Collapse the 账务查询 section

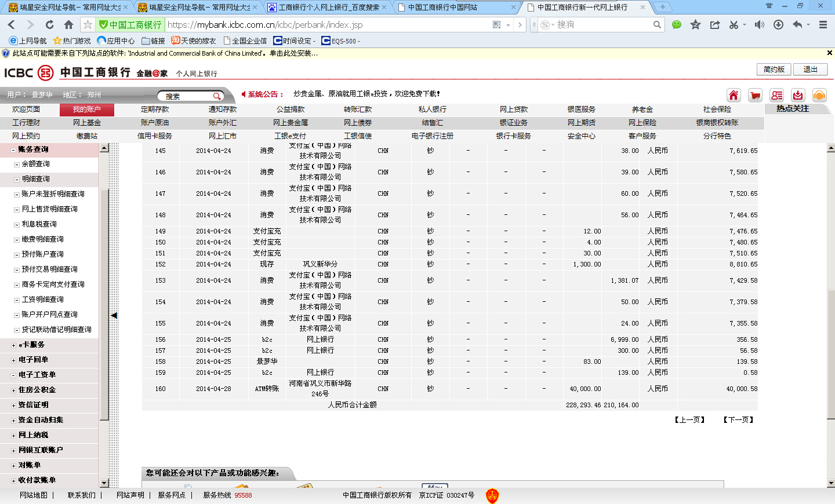click(x=13, y=149)
